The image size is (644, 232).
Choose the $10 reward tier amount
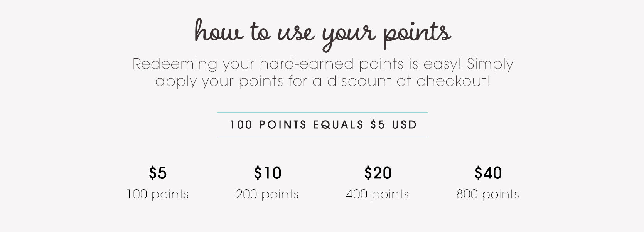click(x=268, y=173)
